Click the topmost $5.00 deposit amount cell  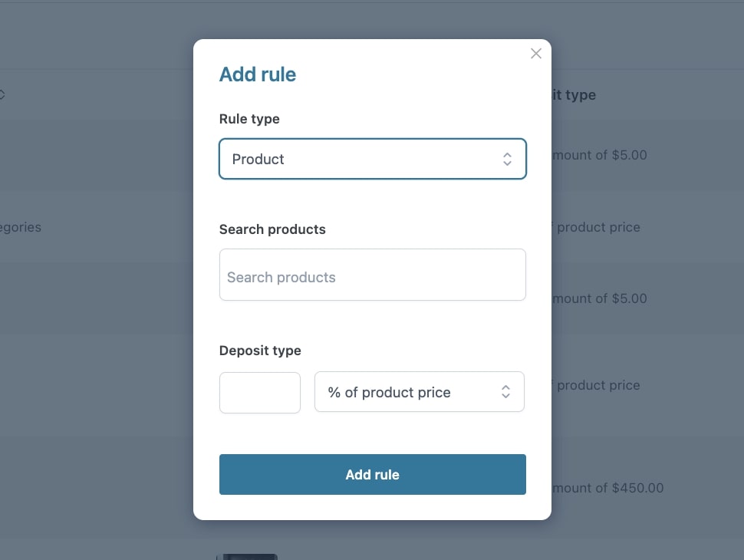click(600, 155)
